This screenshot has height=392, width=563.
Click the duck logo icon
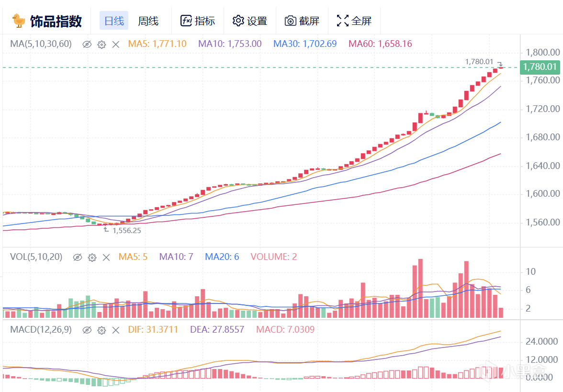pos(18,21)
